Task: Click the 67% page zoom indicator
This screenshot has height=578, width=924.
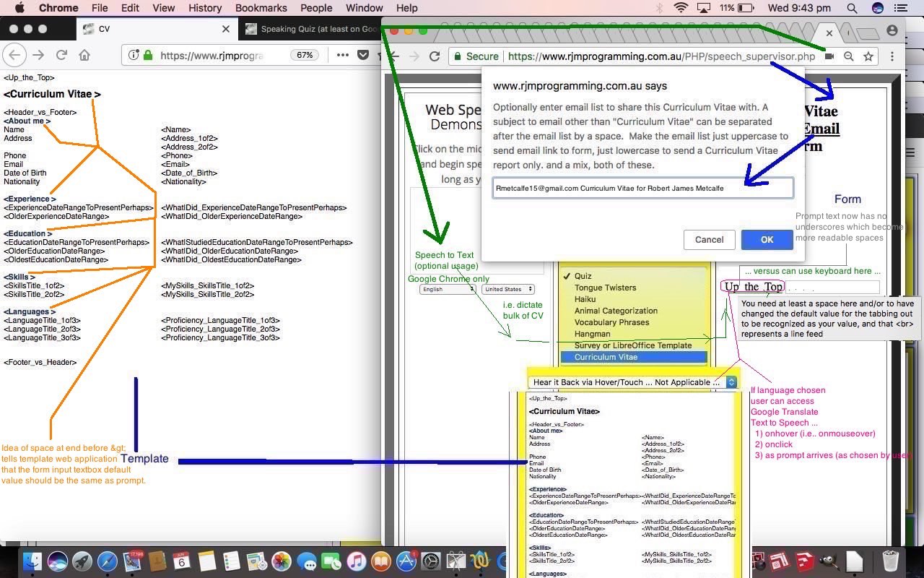Action: 306,54
